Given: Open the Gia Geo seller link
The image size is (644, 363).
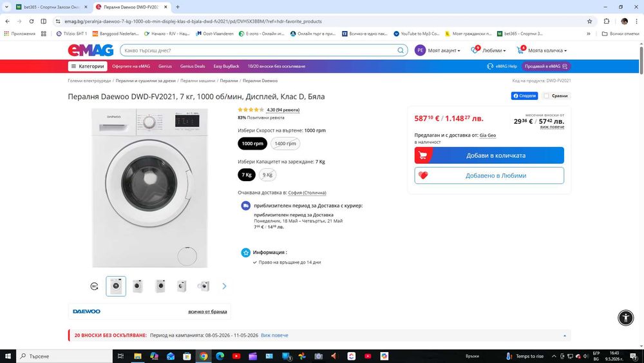Looking at the screenshot, I should pos(488,135).
